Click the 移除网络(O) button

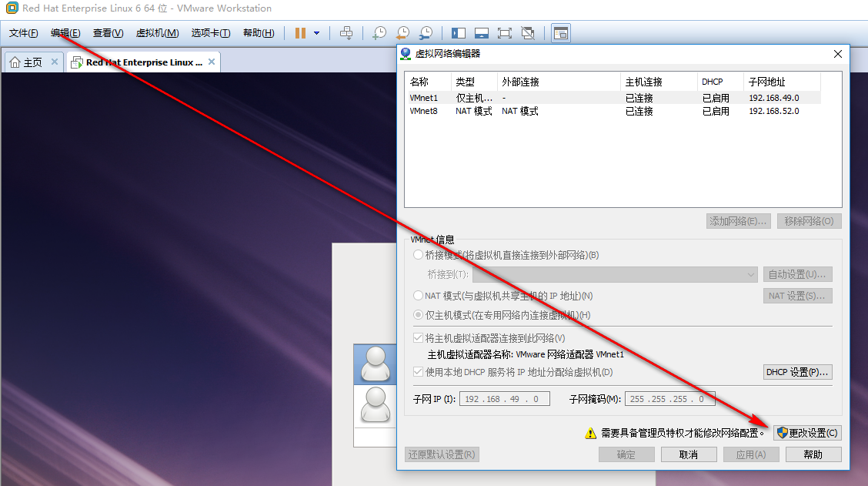point(809,221)
